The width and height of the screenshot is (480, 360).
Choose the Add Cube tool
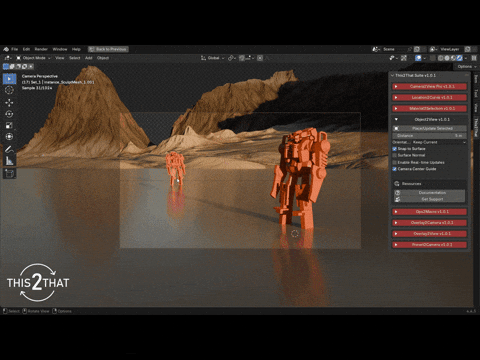point(9,174)
